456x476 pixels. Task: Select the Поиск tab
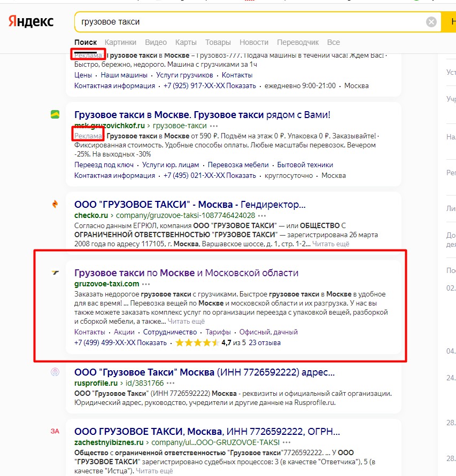[x=86, y=42]
